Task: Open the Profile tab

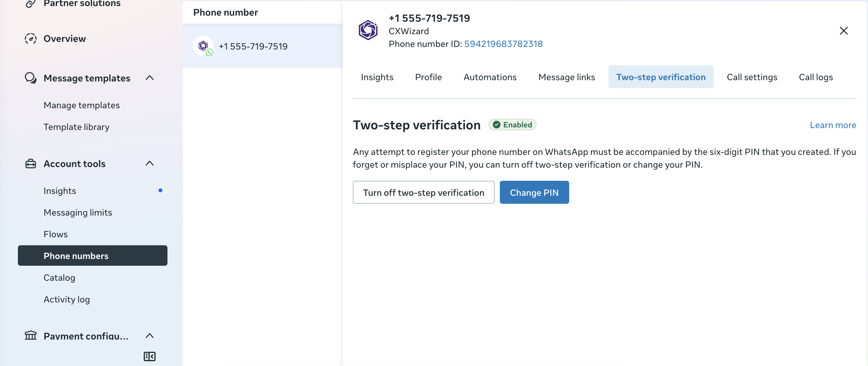Action: click(x=428, y=77)
